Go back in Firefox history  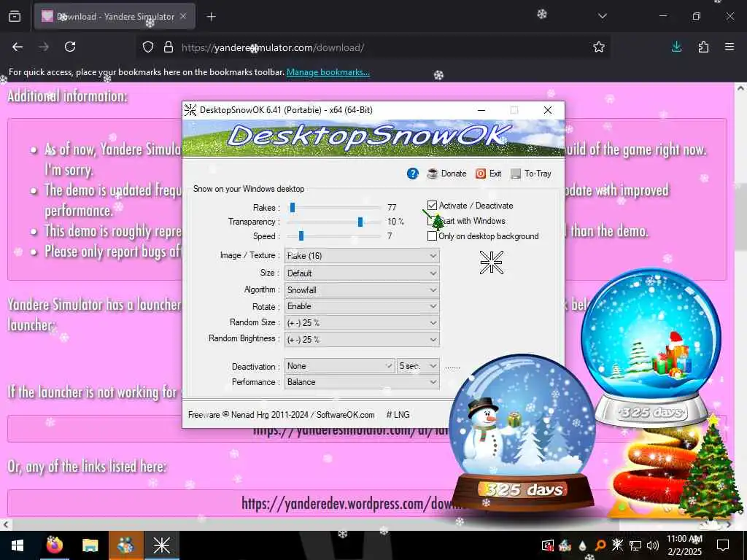(18, 47)
